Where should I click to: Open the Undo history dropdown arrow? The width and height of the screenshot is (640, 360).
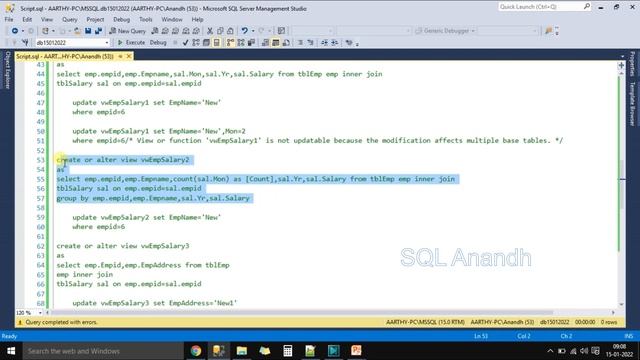pyautogui.click(x=253, y=31)
